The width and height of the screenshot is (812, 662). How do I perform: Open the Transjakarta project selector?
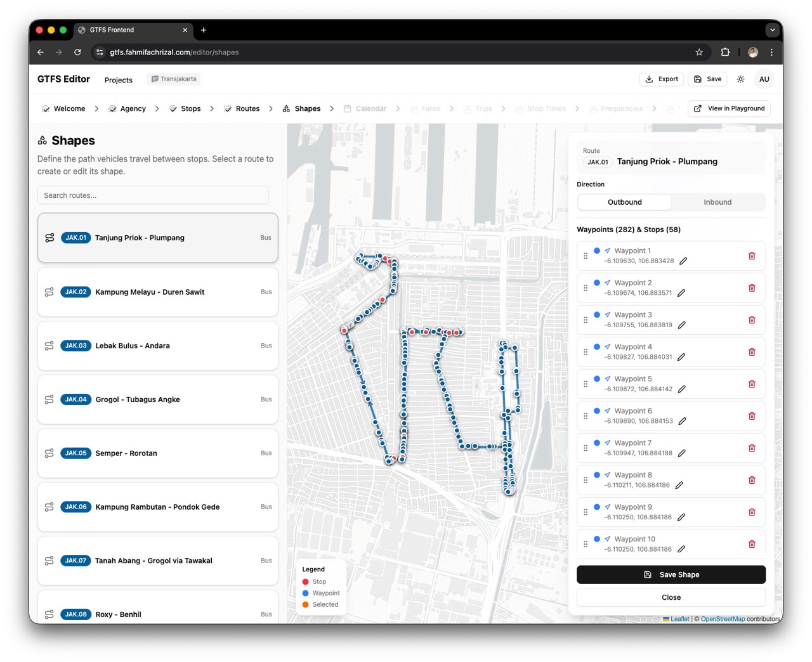click(x=174, y=79)
